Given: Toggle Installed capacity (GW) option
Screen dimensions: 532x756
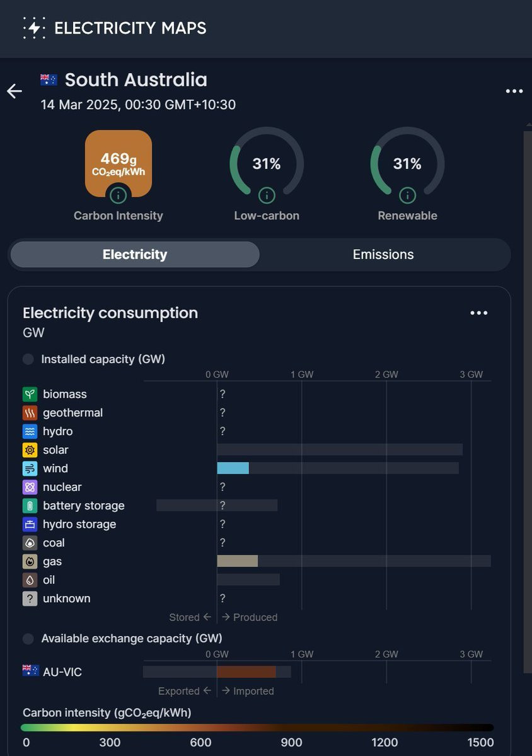Looking at the screenshot, I should click(28, 359).
